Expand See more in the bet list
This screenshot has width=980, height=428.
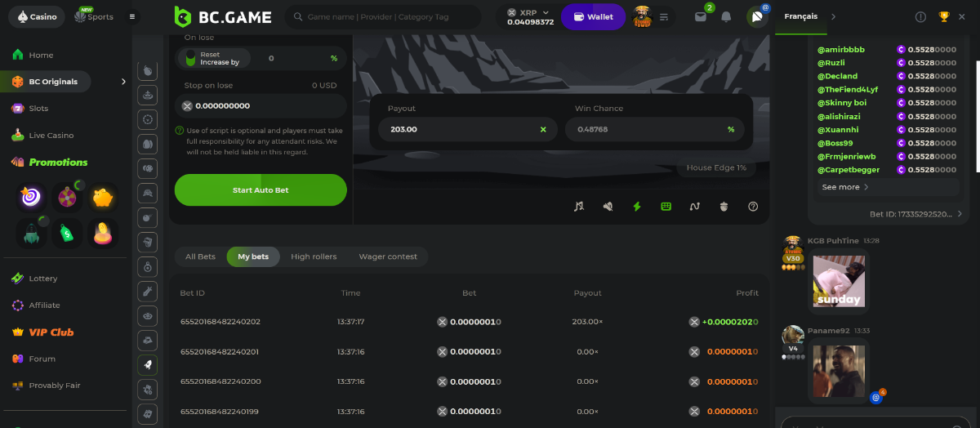(x=844, y=187)
